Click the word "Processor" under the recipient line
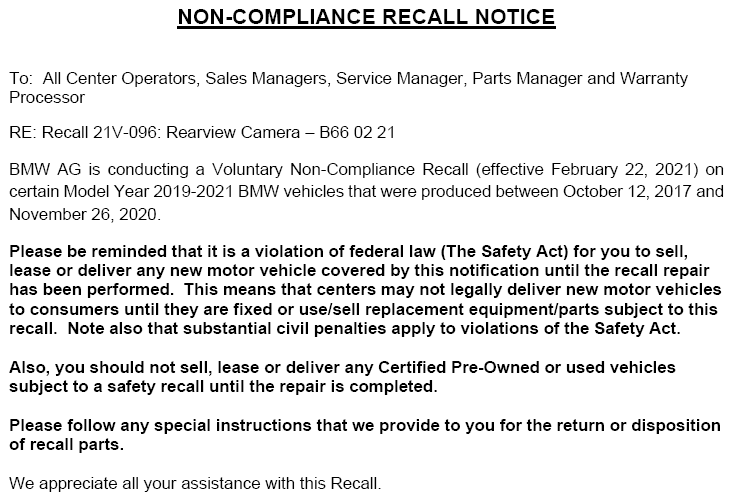733x501 pixels. tap(46, 98)
